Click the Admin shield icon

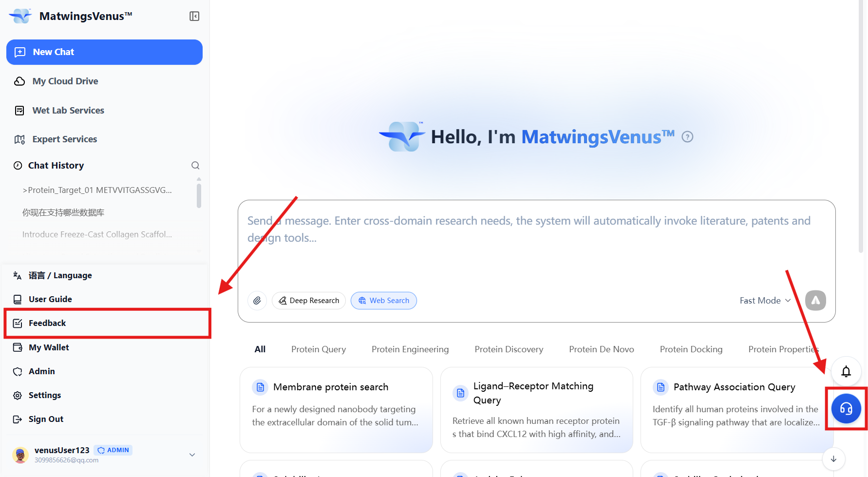pos(18,371)
